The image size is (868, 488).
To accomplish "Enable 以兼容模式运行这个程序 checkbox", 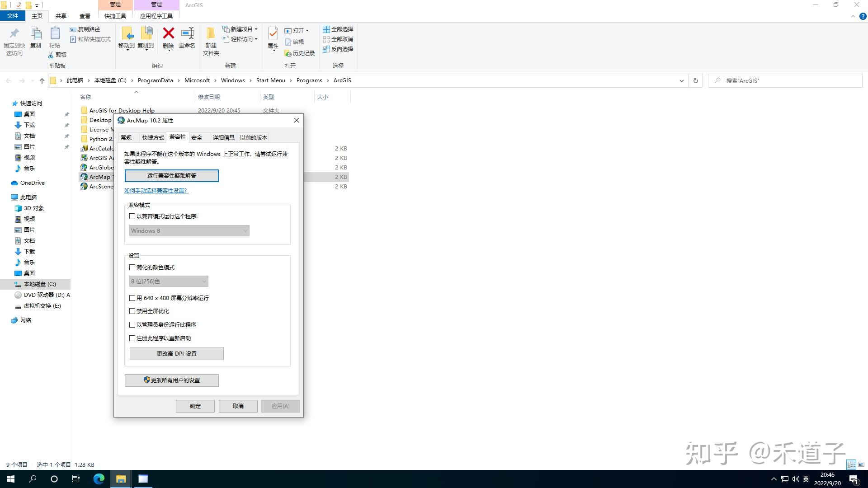I will click(x=132, y=216).
